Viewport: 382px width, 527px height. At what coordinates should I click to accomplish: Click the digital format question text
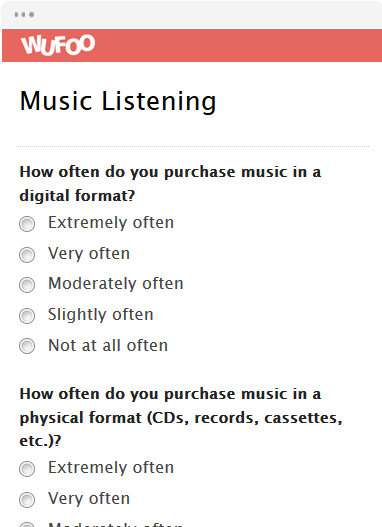(x=170, y=184)
